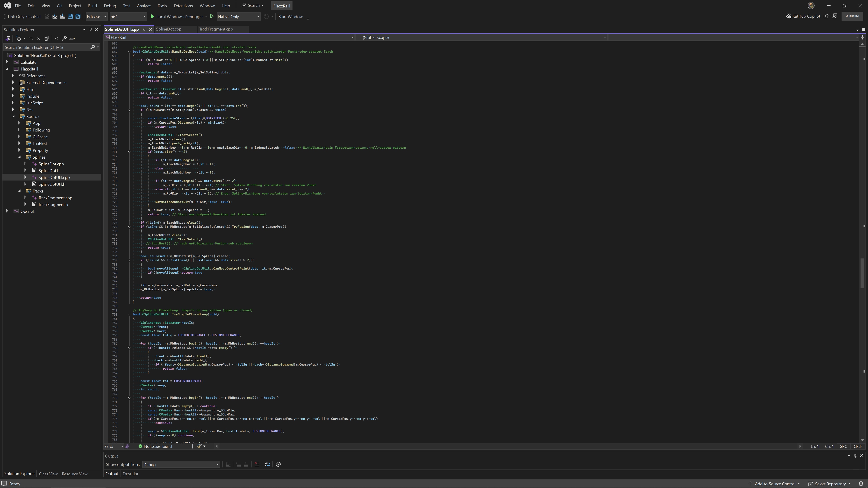Click notifications bell in status bar
The height and width of the screenshot is (488, 868).
tap(861, 484)
